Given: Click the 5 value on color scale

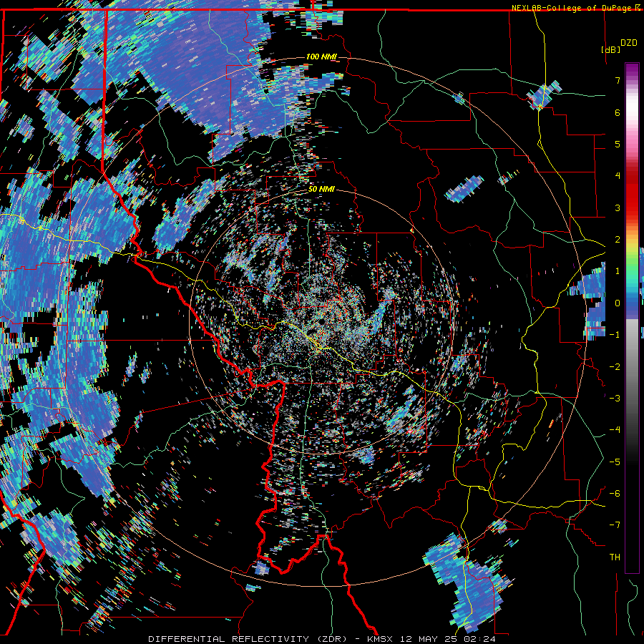Looking at the screenshot, I should (x=618, y=144).
